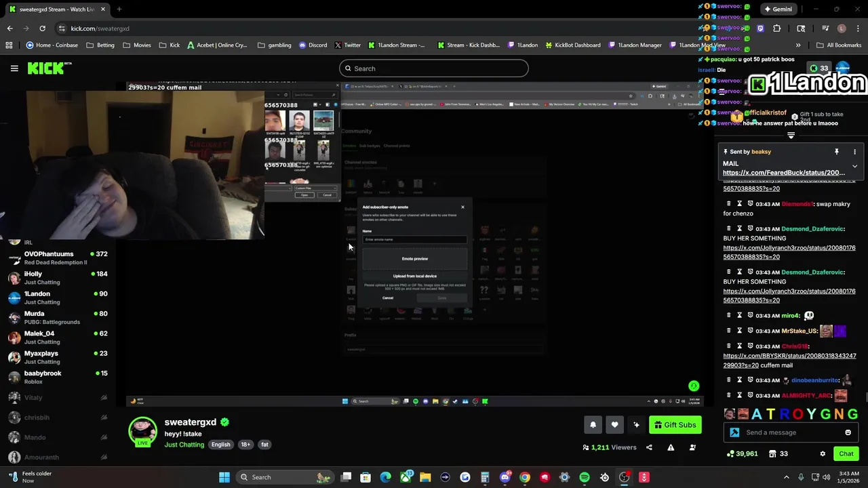This screenshot has height=488, width=868.
Task: Open Chrome from the taskbar
Action: click(x=525, y=477)
